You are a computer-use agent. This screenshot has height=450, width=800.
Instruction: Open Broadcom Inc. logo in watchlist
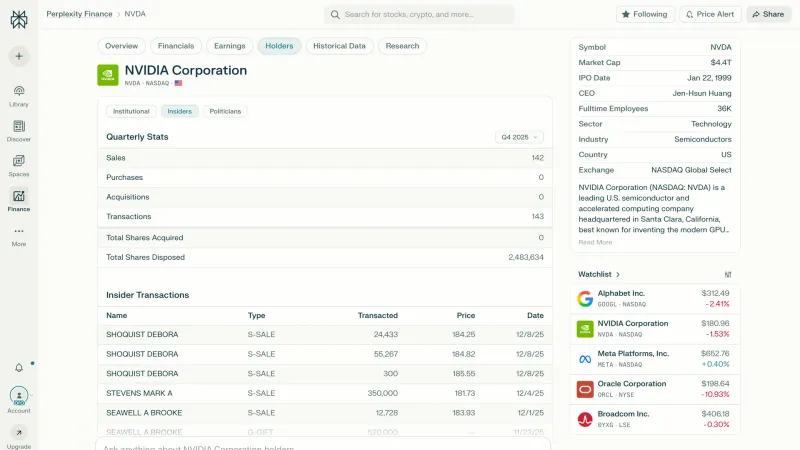pos(585,419)
